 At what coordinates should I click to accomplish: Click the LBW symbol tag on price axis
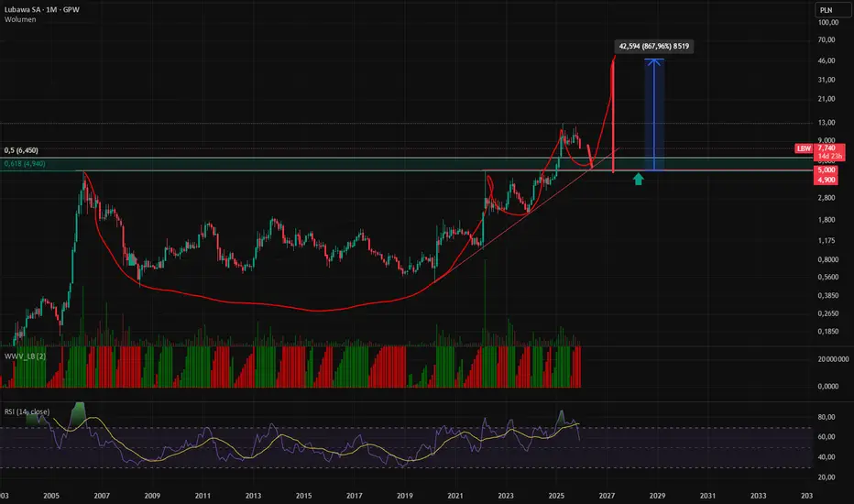tap(804, 148)
